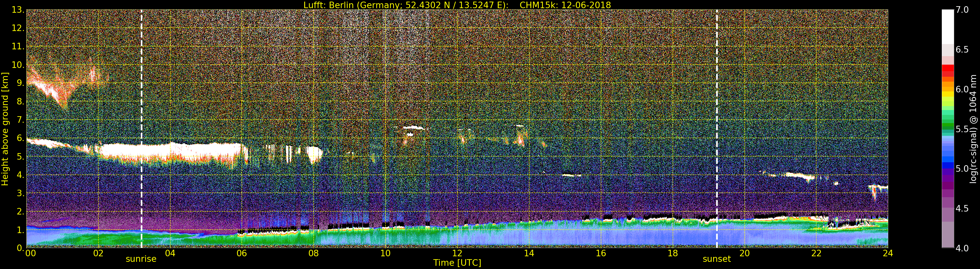Click the 'sunset' label below the axis
Viewport: 980px width, 269px height.
click(717, 259)
